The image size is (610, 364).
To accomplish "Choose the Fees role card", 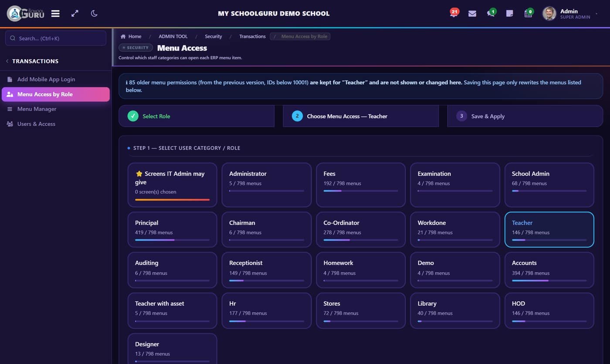I will (361, 185).
